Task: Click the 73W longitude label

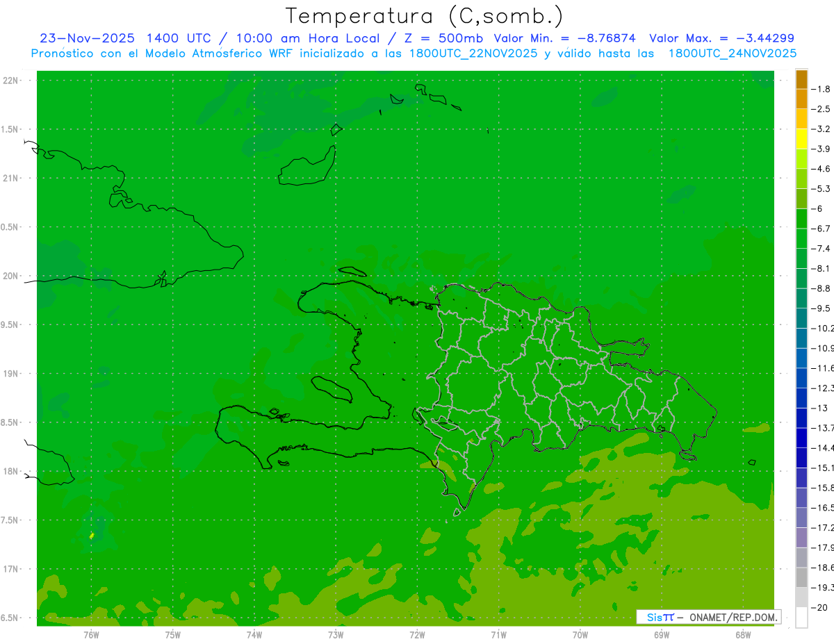Action: point(336,635)
